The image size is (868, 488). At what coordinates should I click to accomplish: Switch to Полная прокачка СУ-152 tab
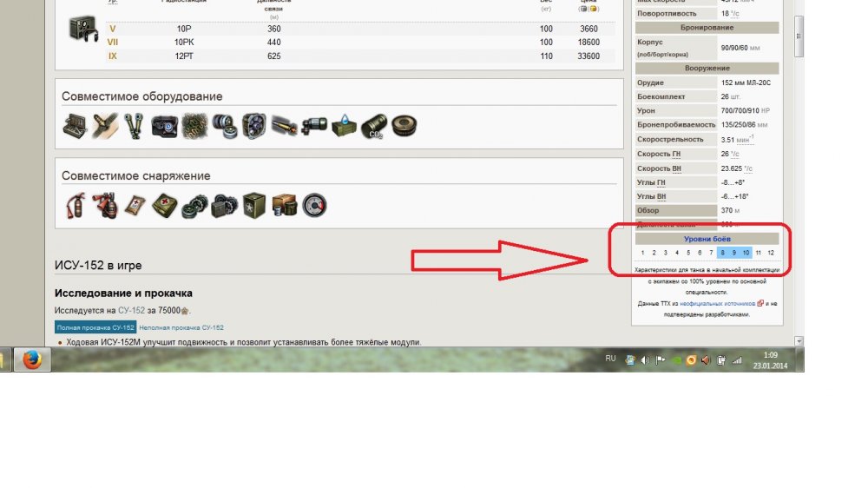[95, 327]
